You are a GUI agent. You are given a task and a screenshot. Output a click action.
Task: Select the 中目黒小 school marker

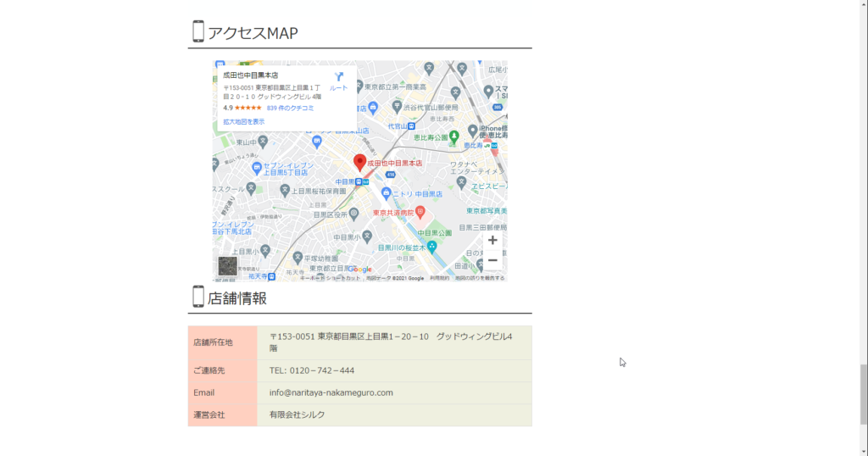coord(366,236)
